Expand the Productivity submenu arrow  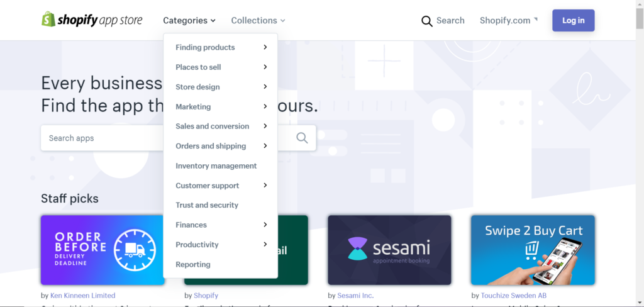265,245
